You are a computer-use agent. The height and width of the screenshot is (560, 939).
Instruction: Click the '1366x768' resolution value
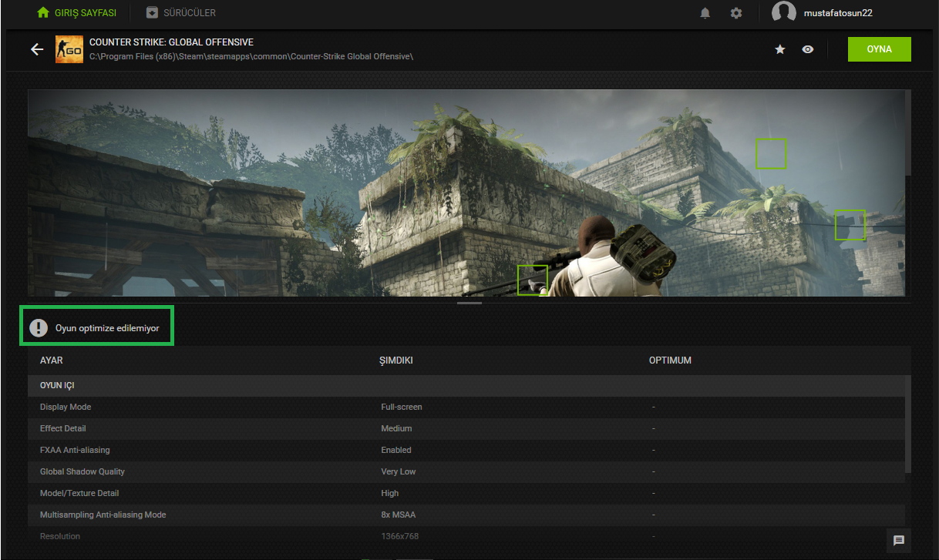coord(400,536)
